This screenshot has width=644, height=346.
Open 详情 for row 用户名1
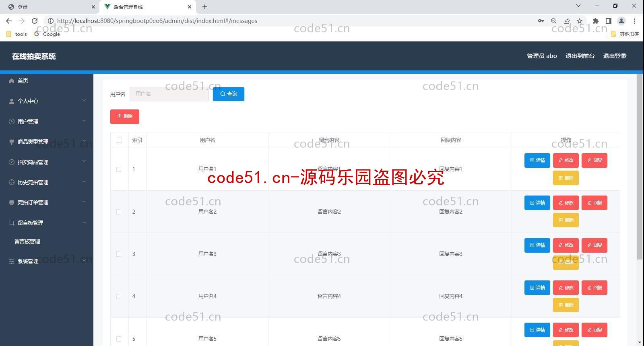point(537,161)
